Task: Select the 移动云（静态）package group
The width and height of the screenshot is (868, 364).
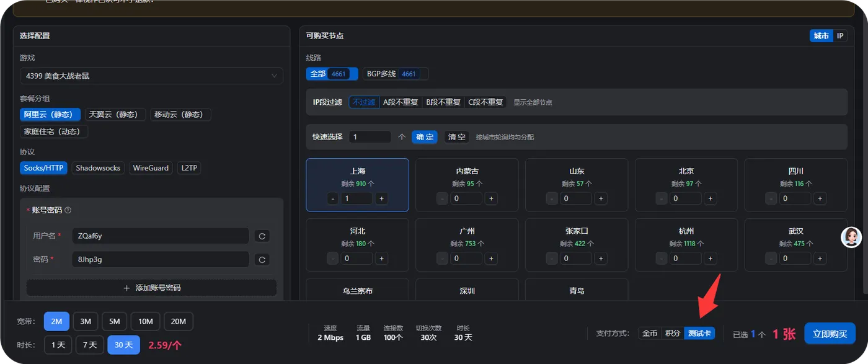Action: pos(180,114)
